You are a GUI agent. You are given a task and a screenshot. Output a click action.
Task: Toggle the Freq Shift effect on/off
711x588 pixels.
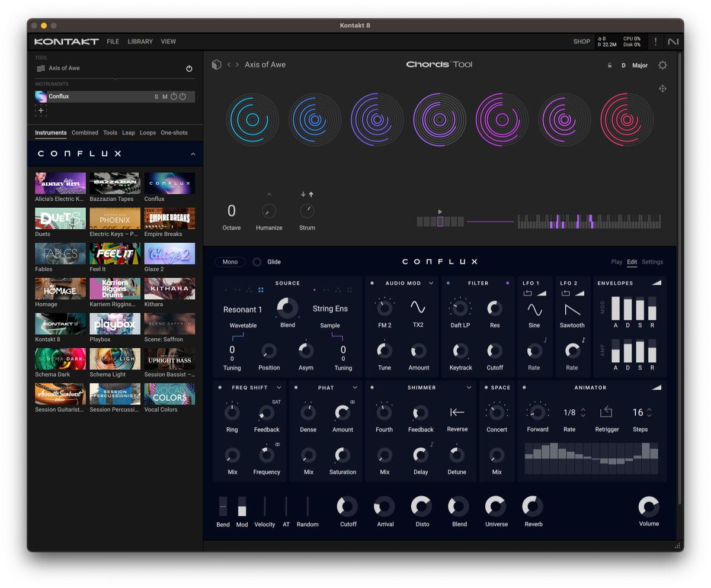(x=220, y=388)
